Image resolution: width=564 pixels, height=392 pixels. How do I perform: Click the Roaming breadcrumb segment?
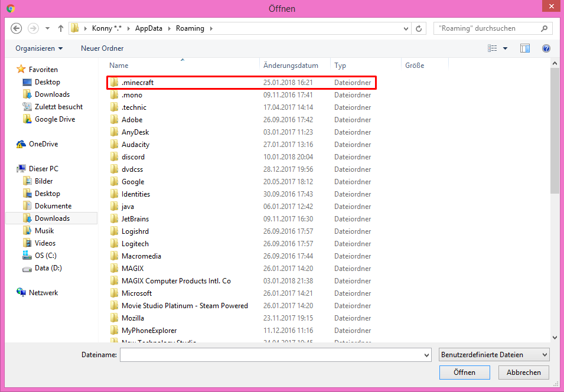coord(190,28)
